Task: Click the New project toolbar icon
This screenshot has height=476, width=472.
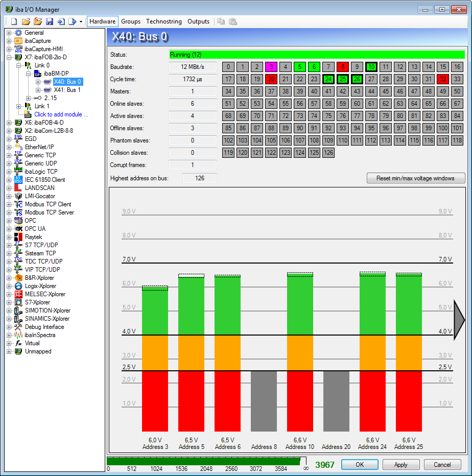Action: [14, 21]
